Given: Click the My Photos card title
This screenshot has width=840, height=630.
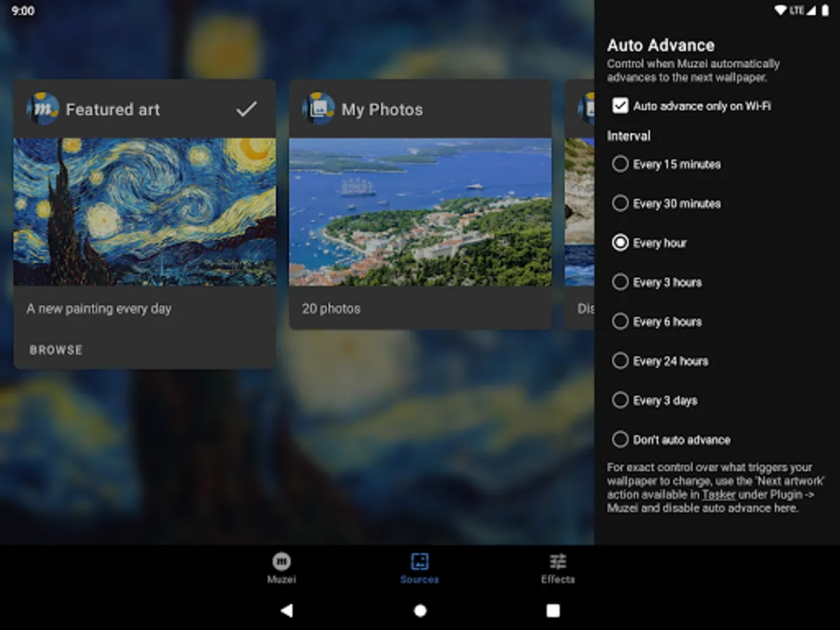Looking at the screenshot, I should [382, 109].
